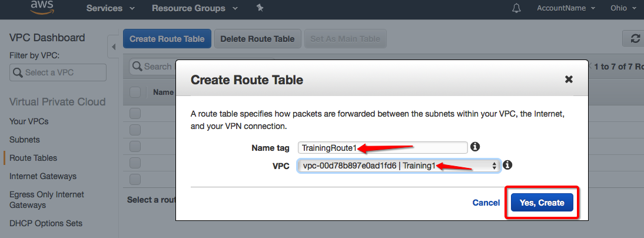Click the Yes, Create button
644x238 pixels.
pyautogui.click(x=542, y=203)
